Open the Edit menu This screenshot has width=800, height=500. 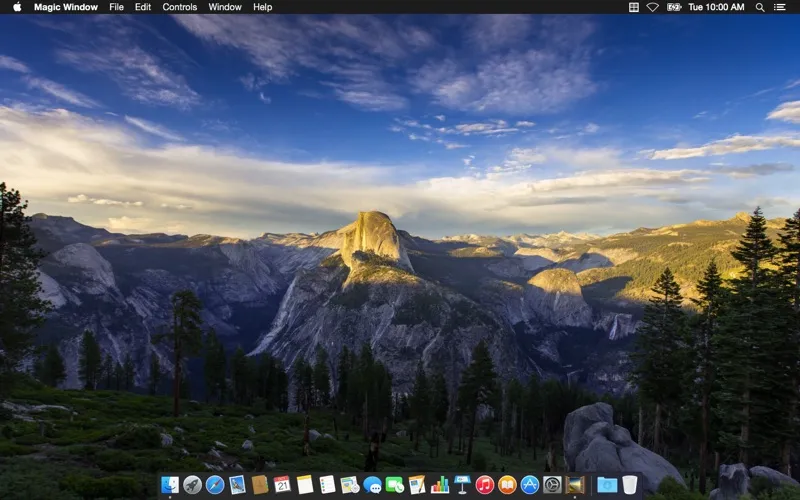click(143, 7)
